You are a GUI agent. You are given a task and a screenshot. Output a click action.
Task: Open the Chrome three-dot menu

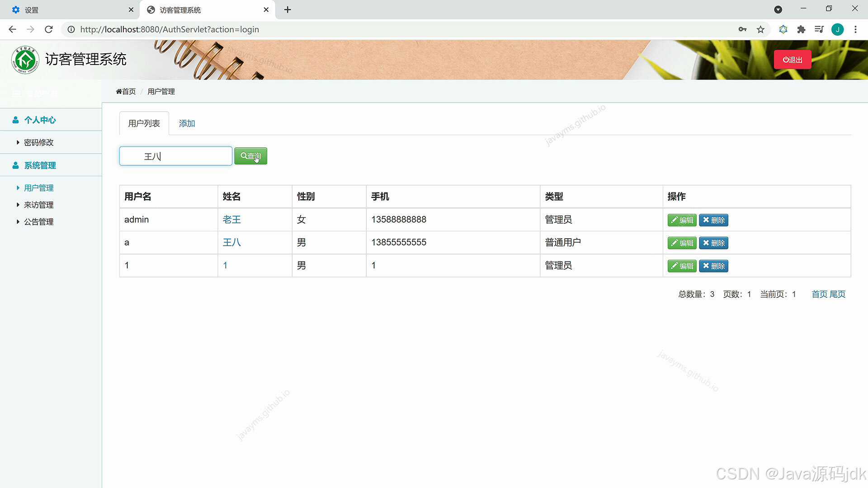click(x=855, y=29)
